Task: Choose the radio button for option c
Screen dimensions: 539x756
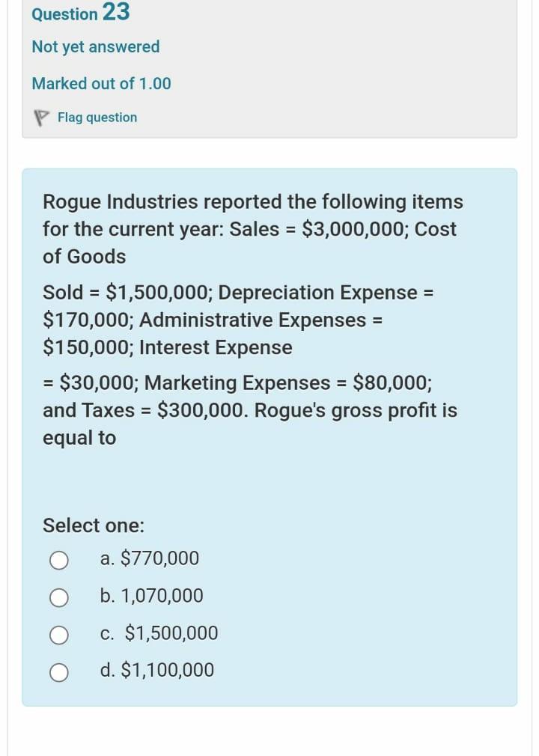Action: [60, 635]
